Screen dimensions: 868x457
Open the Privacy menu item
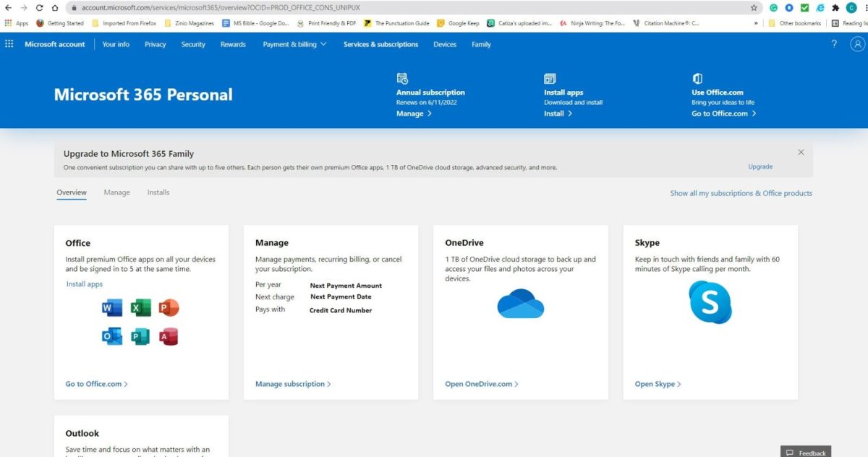point(156,44)
